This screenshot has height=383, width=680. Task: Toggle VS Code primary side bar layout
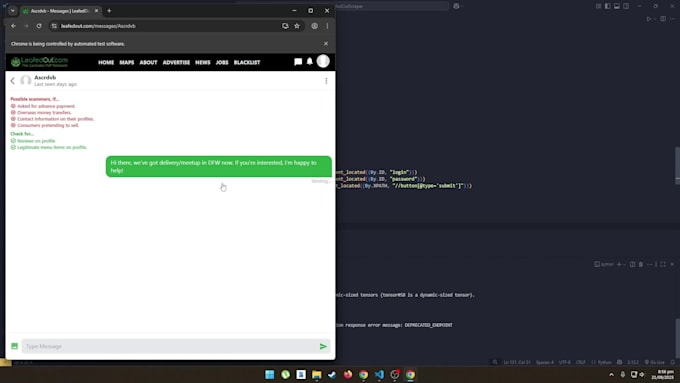click(x=608, y=6)
